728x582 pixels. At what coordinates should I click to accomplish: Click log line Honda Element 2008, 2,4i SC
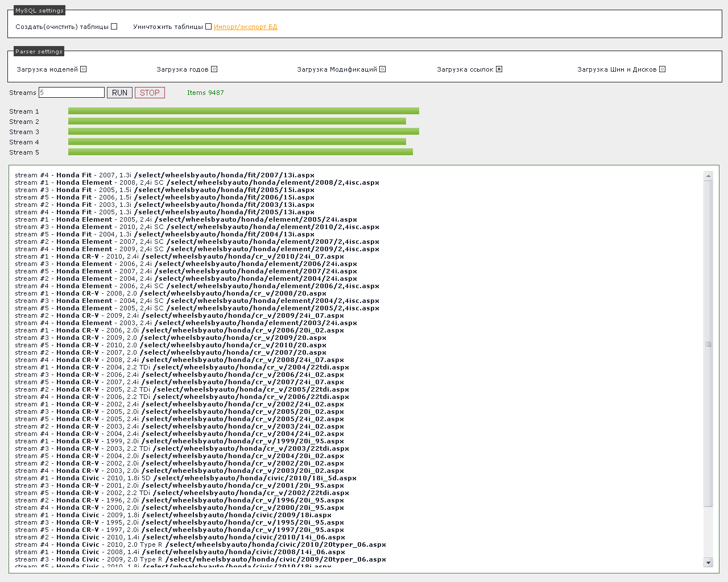coord(197,182)
